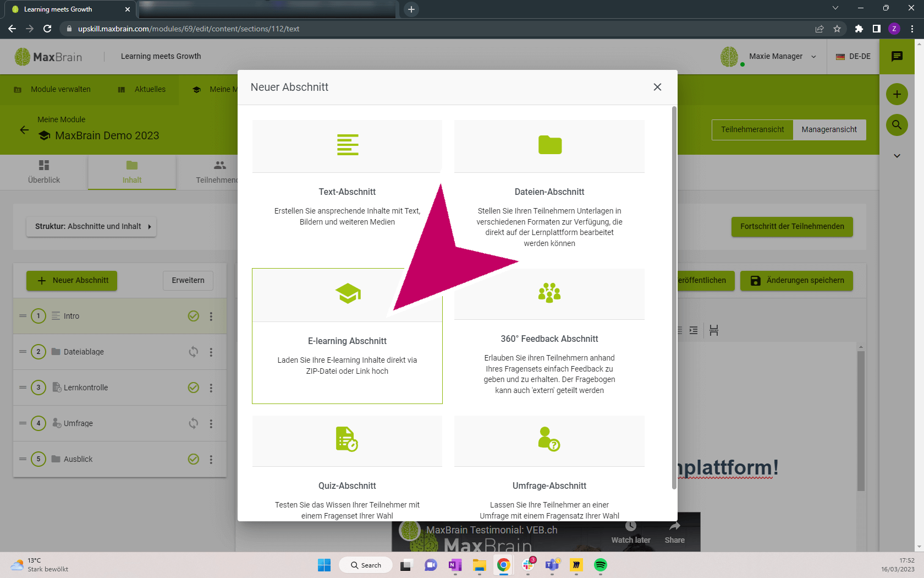Image resolution: width=924 pixels, height=578 pixels.
Task: Click the editor vertical scrollbar behind dialog
Action: [861, 421]
